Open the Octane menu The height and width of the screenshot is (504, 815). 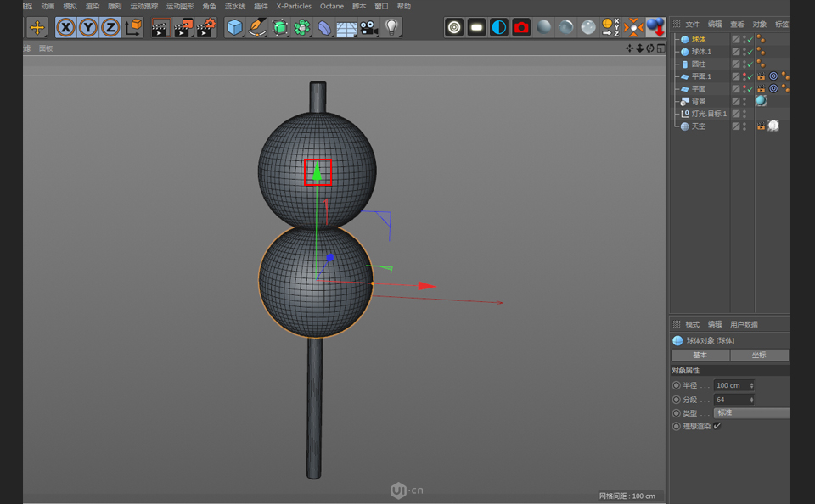click(331, 6)
